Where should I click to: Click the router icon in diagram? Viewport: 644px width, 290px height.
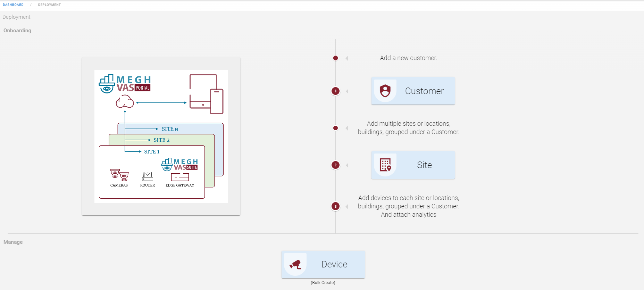pyautogui.click(x=148, y=176)
